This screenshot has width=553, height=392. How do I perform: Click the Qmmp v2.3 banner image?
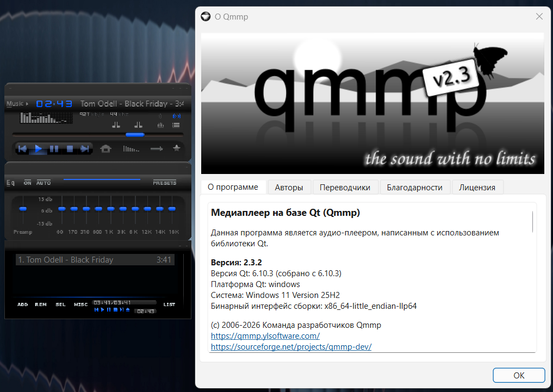tap(372, 103)
